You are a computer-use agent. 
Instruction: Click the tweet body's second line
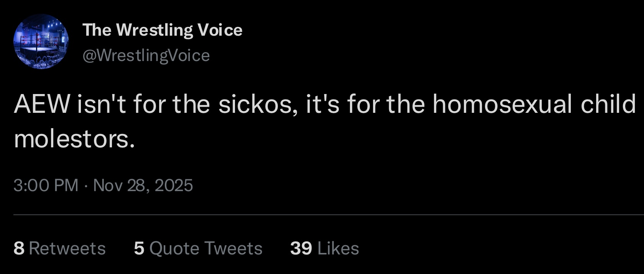pyautogui.click(x=74, y=139)
